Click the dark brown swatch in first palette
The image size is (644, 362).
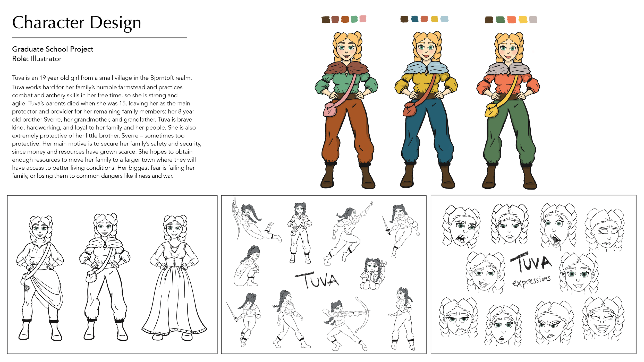point(326,20)
